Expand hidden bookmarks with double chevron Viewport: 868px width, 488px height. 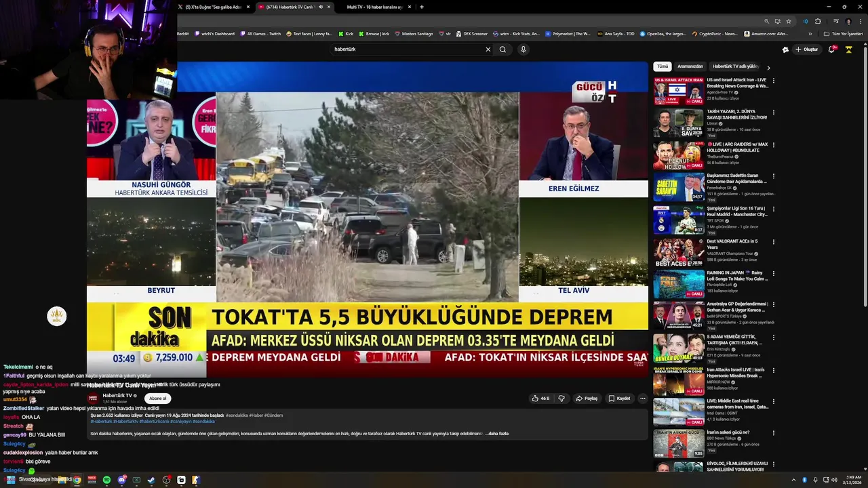click(810, 34)
